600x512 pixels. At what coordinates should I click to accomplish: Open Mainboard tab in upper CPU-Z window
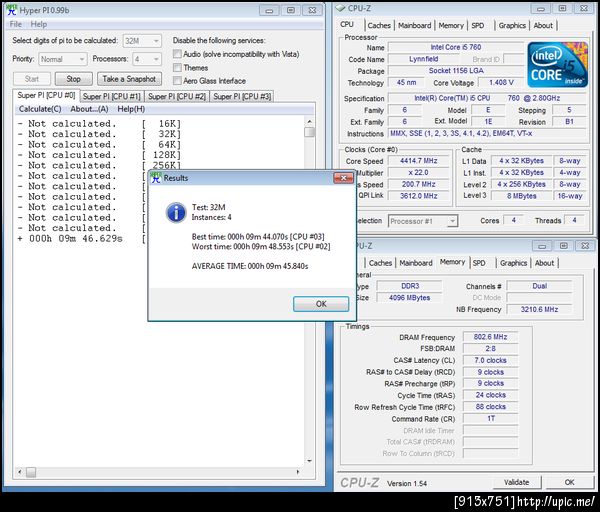tap(414, 26)
